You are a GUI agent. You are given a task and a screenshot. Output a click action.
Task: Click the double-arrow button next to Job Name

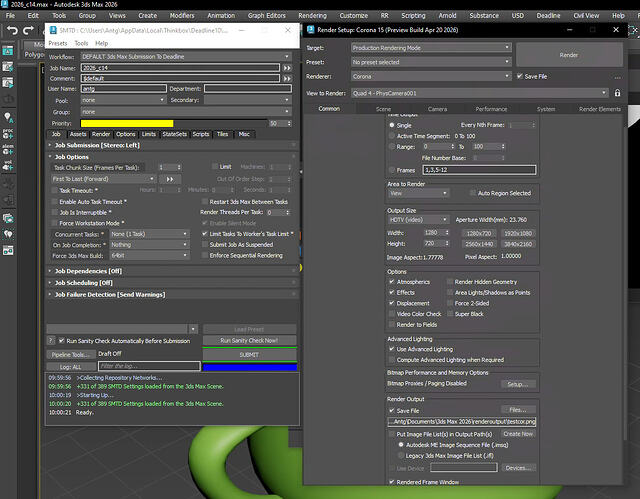[287, 68]
